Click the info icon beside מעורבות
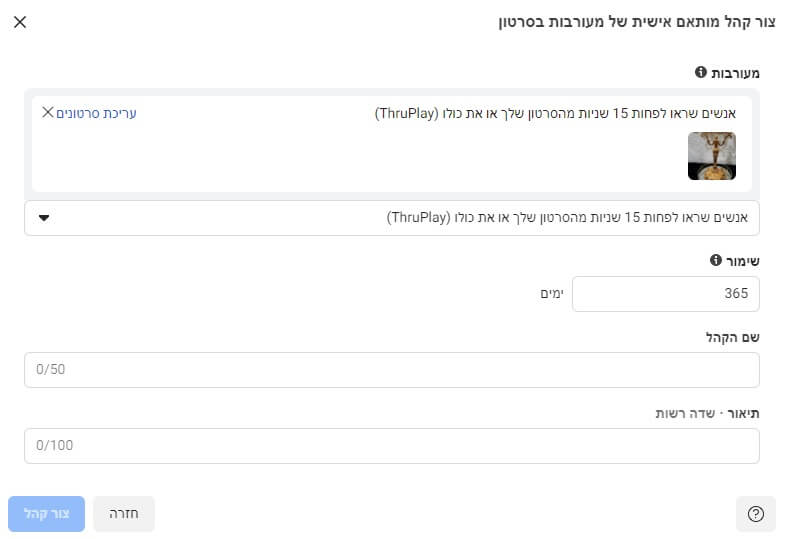 coord(701,73)
